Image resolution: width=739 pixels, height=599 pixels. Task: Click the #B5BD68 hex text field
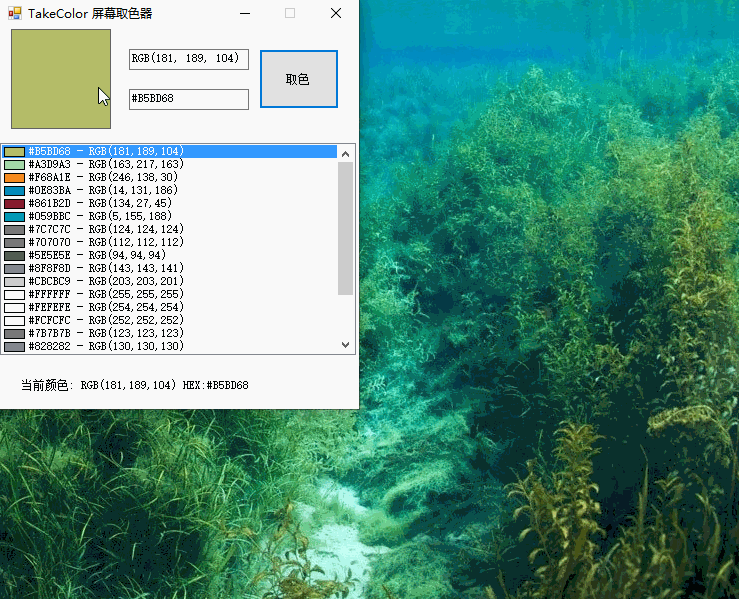188,99
